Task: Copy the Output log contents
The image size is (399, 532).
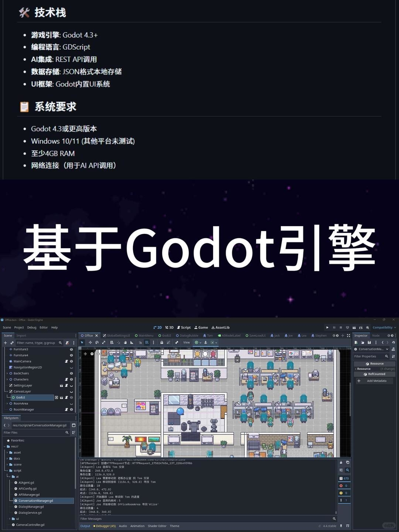Action: [348, 462]
